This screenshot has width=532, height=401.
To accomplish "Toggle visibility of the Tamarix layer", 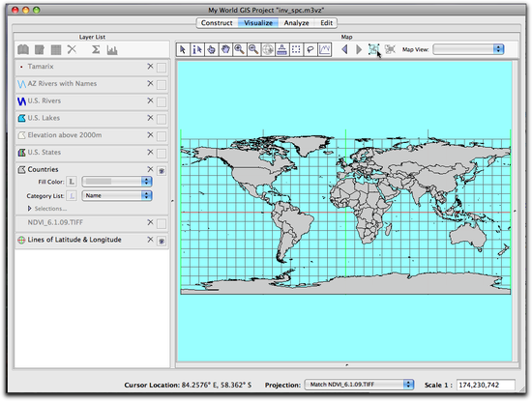I will [x=162, y=68].
